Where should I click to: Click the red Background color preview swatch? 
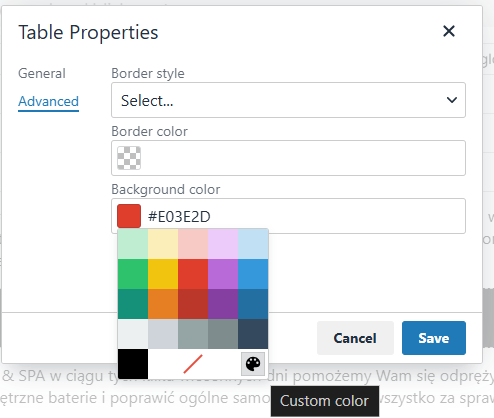(129, 216)
